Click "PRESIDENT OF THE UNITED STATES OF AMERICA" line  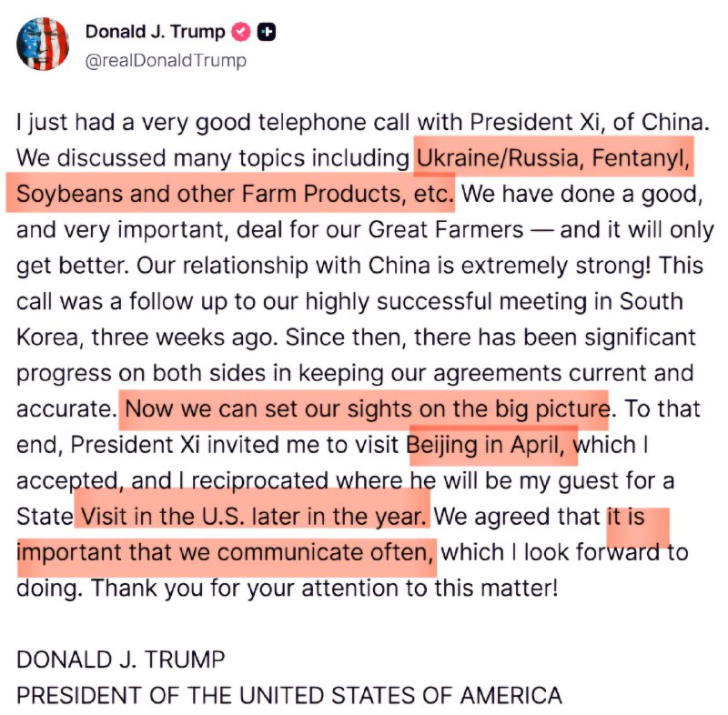[x=289, y=696]
